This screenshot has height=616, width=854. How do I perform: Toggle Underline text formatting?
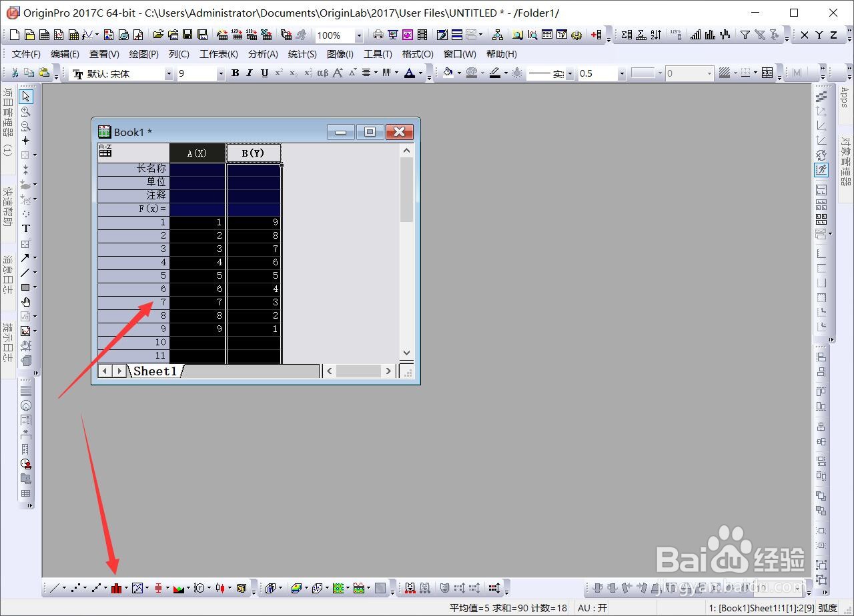[265, 73]
